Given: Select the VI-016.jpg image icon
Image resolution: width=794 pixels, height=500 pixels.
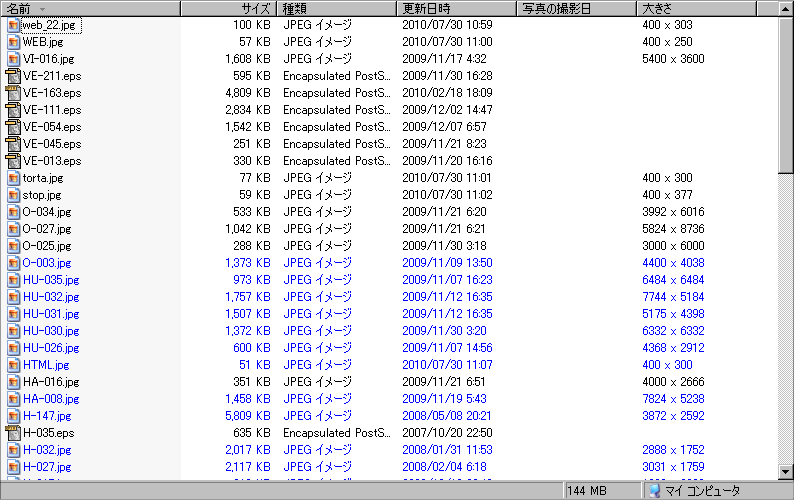Looking at the screenshot, I should tap(14, 59).
